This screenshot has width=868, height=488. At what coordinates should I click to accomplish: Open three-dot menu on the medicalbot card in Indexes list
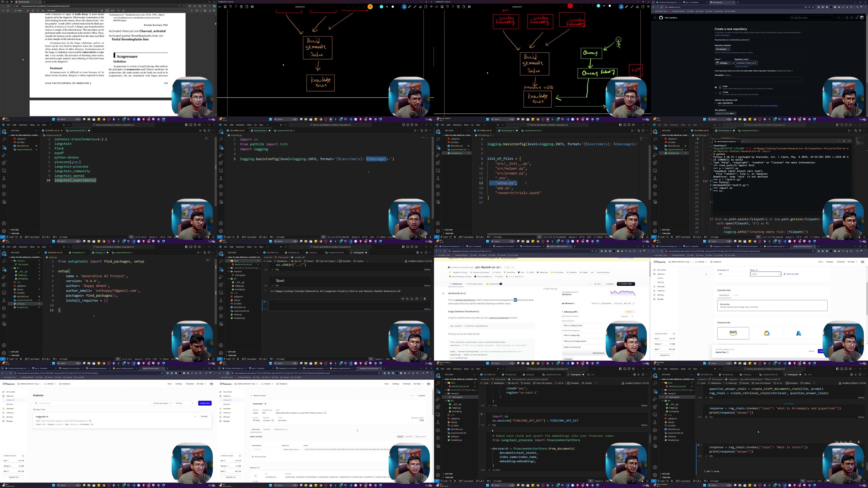[195, 417]
